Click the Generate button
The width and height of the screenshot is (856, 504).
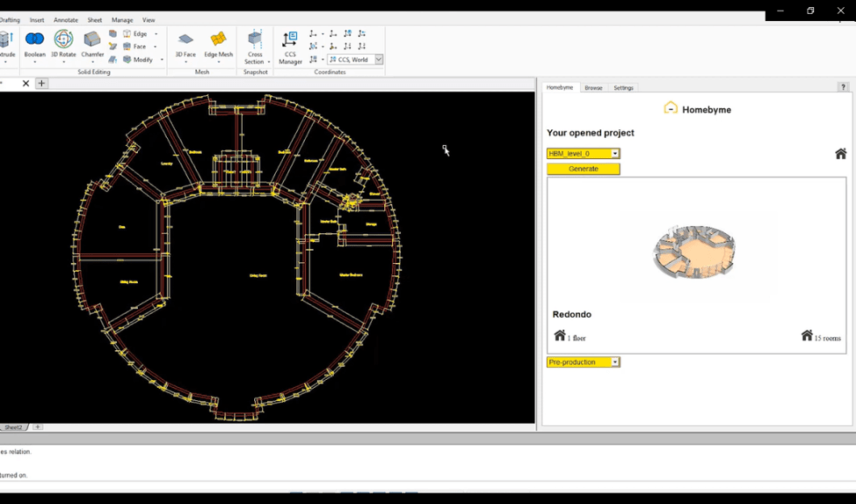pyautogui.click(x=583, y=169)
